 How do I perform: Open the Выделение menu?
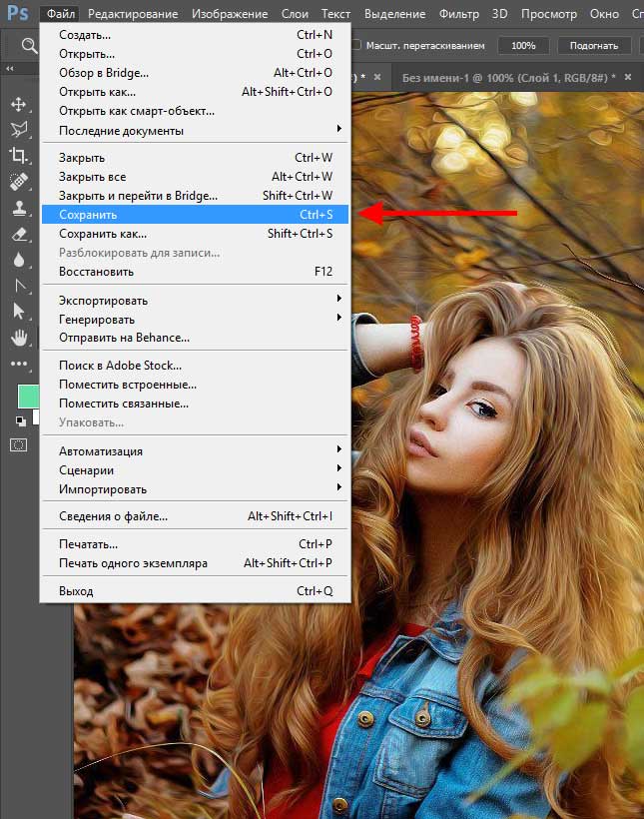[394, 14]
